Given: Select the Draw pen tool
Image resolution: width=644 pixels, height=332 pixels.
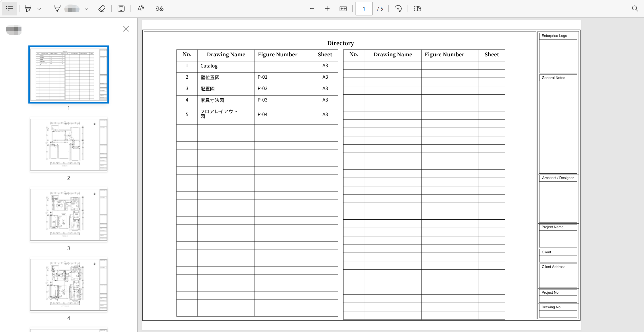Looking at the screenshot, I should pyautogui.click(x=28, y=9).
